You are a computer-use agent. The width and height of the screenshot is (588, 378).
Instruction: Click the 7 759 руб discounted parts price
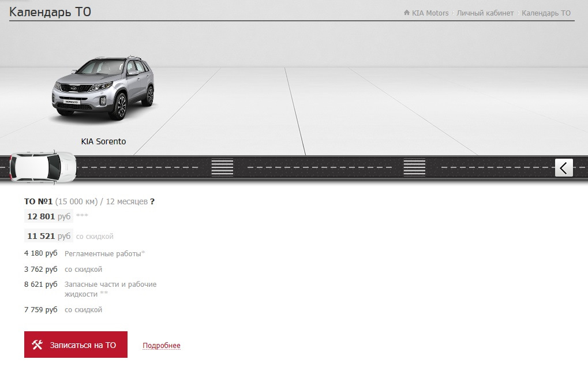point(41,310)
